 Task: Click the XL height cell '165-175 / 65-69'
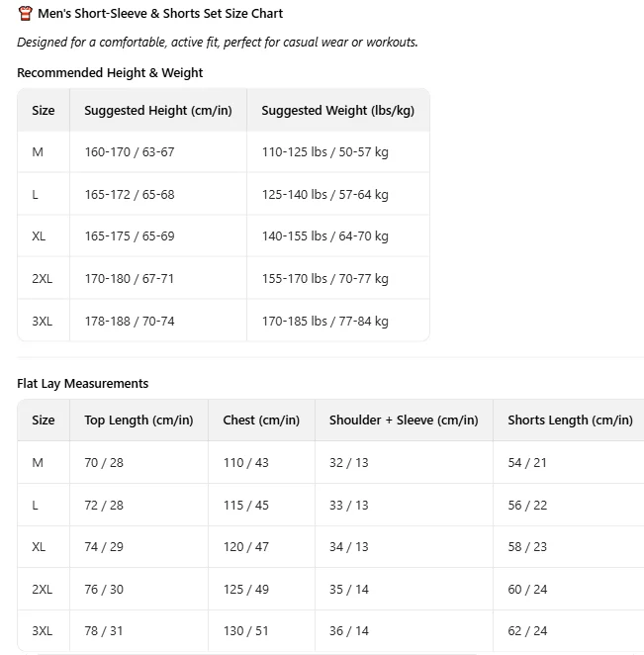point(158,236)
